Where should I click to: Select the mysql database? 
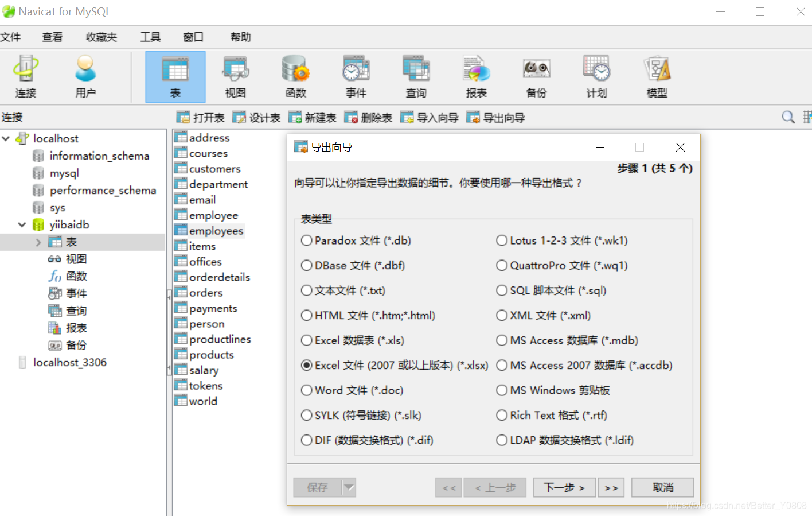coord(56,173)
